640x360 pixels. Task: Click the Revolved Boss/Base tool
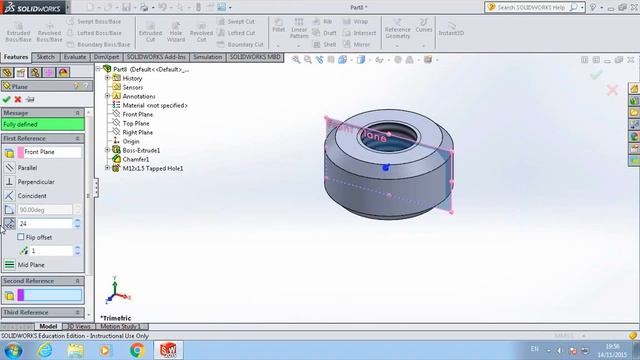click(49, 32)
